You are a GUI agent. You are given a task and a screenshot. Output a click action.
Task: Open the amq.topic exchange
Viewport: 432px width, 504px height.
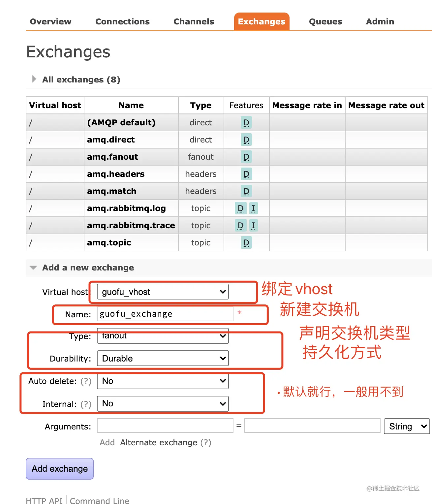[x=109, y=242]
